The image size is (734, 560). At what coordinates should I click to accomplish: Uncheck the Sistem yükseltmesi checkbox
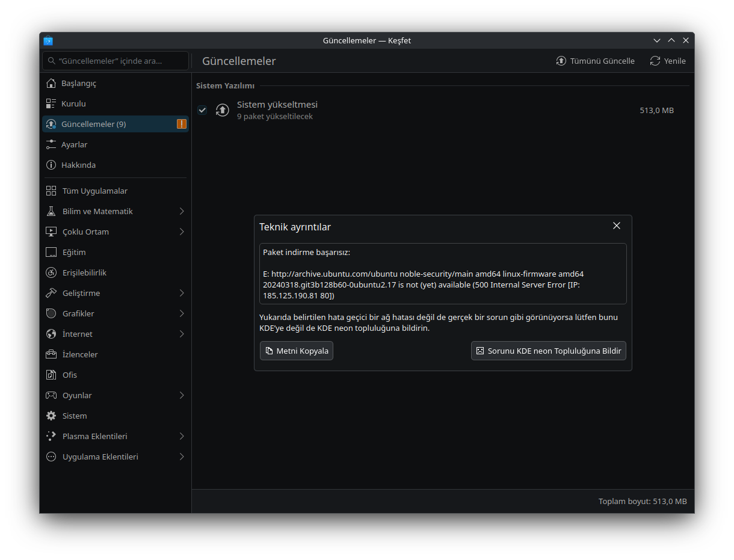[202, 110]
